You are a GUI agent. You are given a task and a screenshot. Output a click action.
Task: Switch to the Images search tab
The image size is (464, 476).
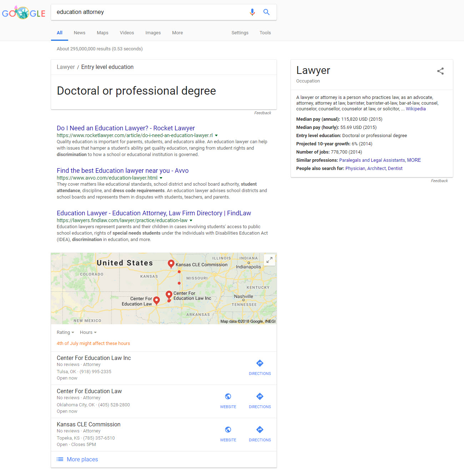coord(153,33)
